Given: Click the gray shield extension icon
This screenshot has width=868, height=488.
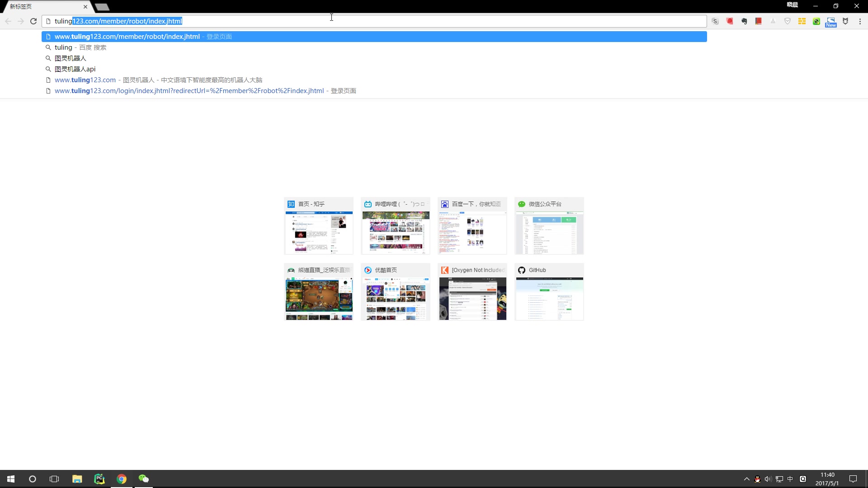Looking at the screenshot, I should pyautogui.click(x=788, y=21).
